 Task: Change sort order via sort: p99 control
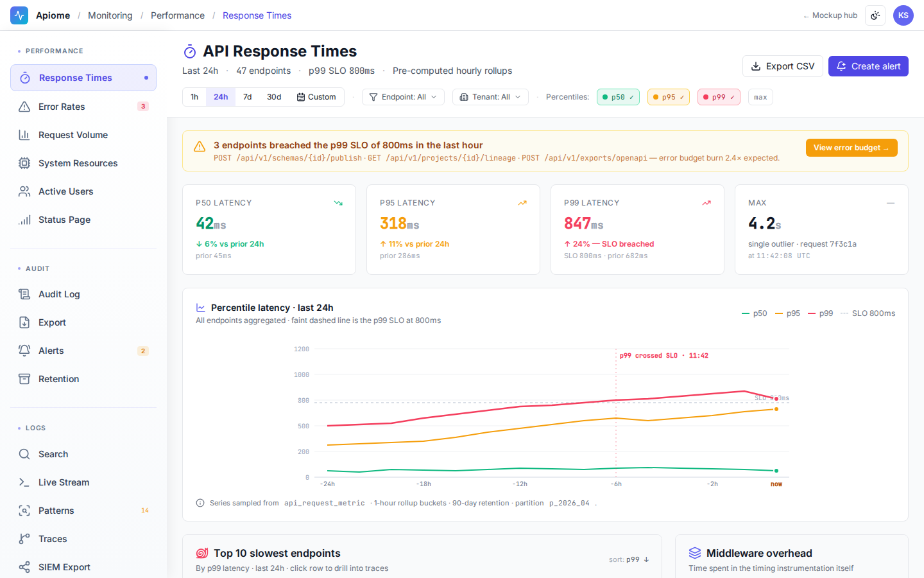(x=629, y=559)
